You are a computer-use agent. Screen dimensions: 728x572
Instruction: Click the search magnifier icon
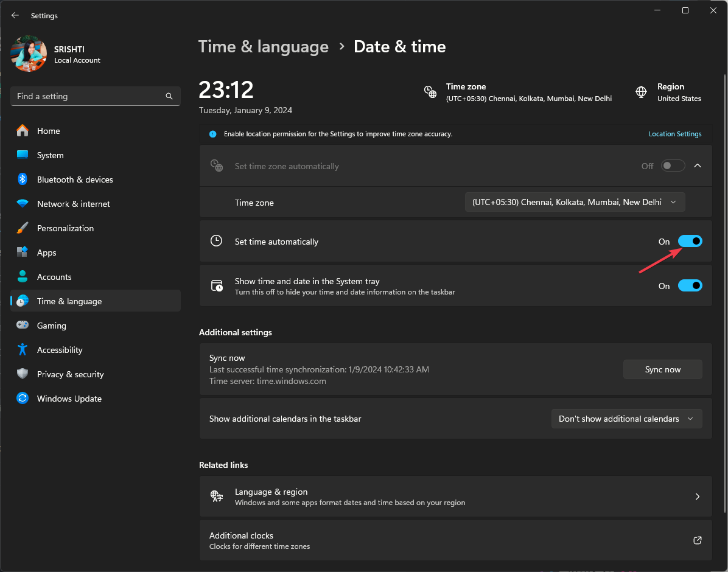click(x=169, y=96)
